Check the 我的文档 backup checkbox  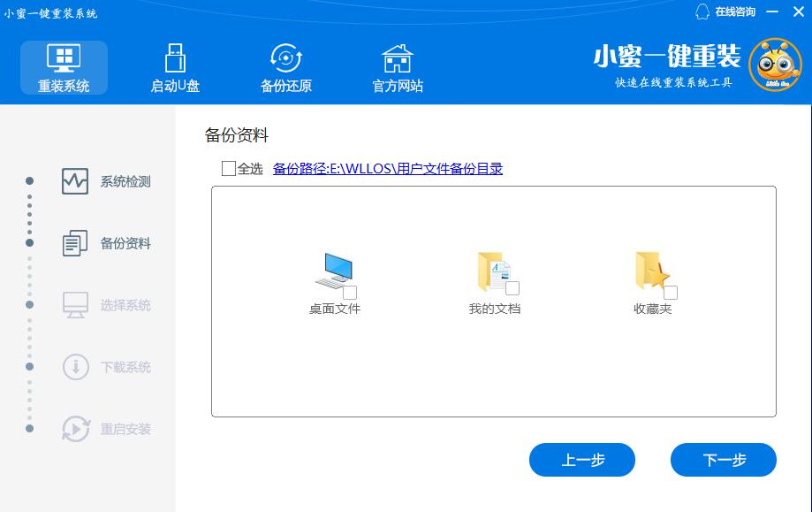coord(512,288)
